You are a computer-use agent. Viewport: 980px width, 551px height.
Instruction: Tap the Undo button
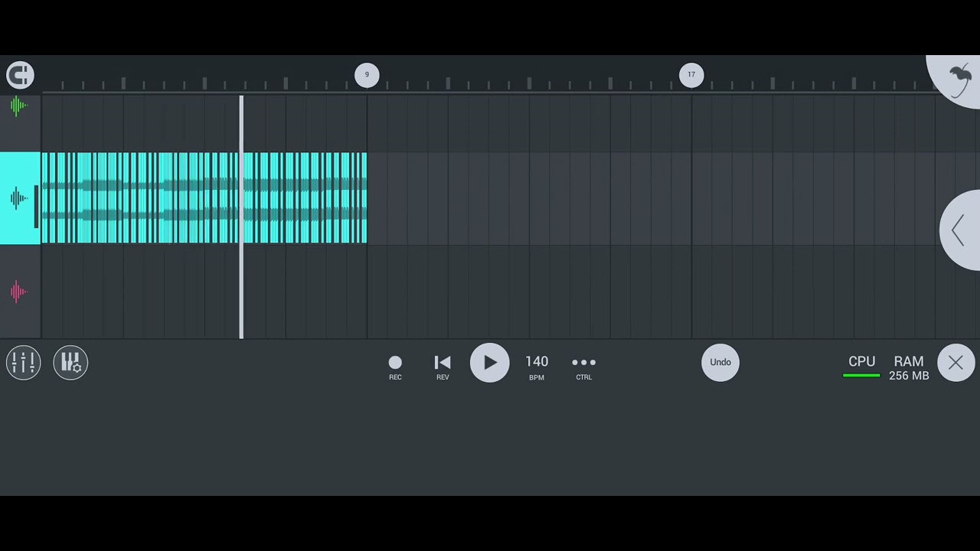point(720,363)
